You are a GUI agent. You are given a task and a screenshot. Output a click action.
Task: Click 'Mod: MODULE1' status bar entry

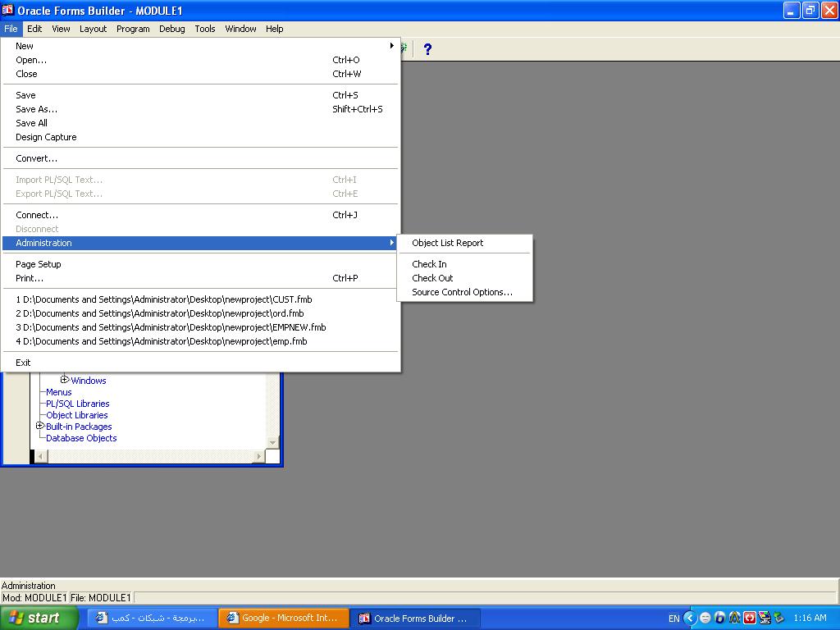[x=34, y=598]
